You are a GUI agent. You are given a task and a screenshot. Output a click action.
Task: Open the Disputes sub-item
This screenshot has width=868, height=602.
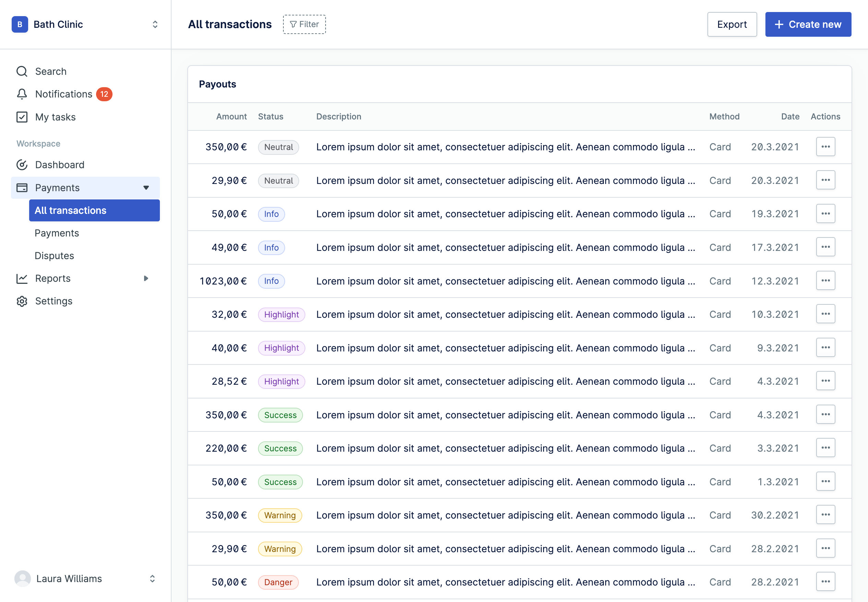click(x=54, y=256)
